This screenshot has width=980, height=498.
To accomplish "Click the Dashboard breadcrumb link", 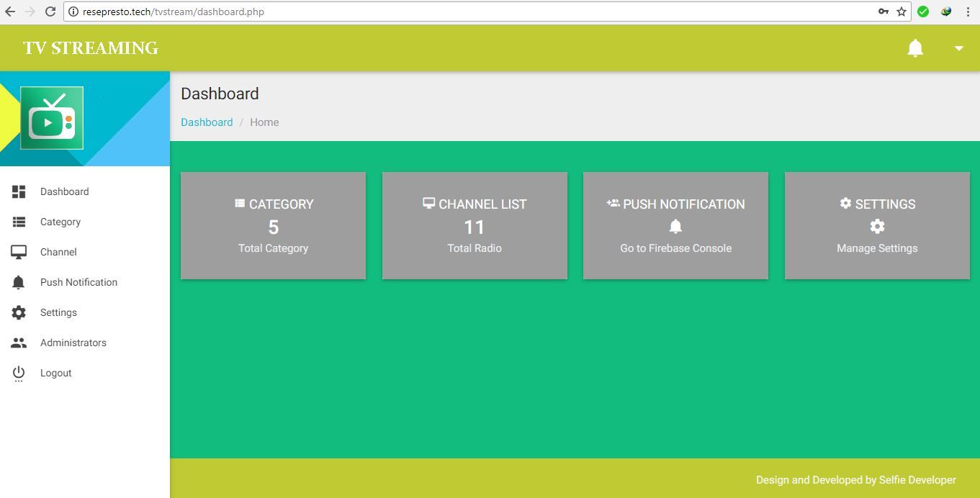I will (x=207, y=122).
